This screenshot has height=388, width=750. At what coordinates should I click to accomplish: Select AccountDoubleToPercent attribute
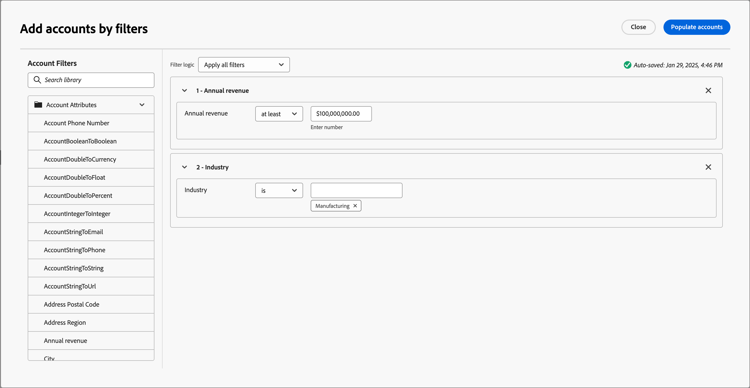click(x=91, y=196)
